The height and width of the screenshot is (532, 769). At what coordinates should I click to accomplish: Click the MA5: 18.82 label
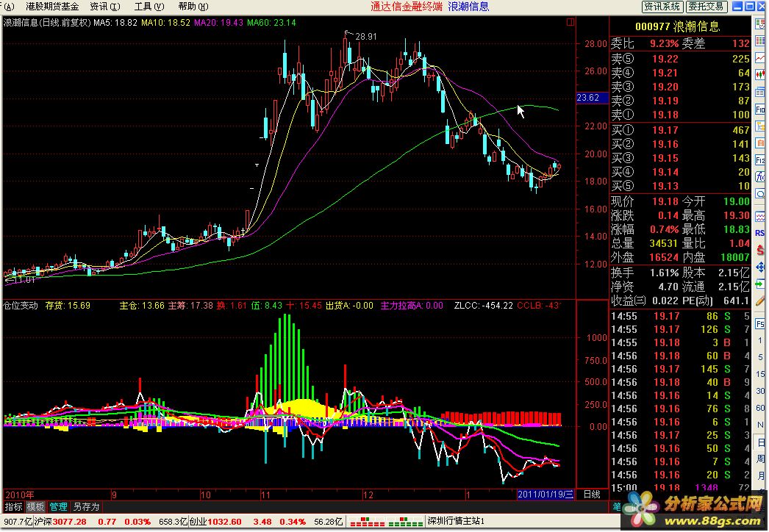coord(115,23)
